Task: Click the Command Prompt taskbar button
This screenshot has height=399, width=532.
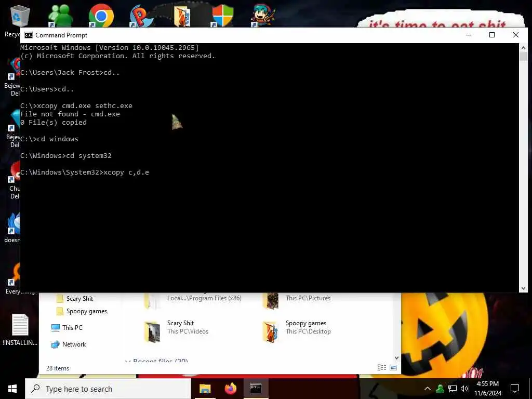Action: coord(256,389)
